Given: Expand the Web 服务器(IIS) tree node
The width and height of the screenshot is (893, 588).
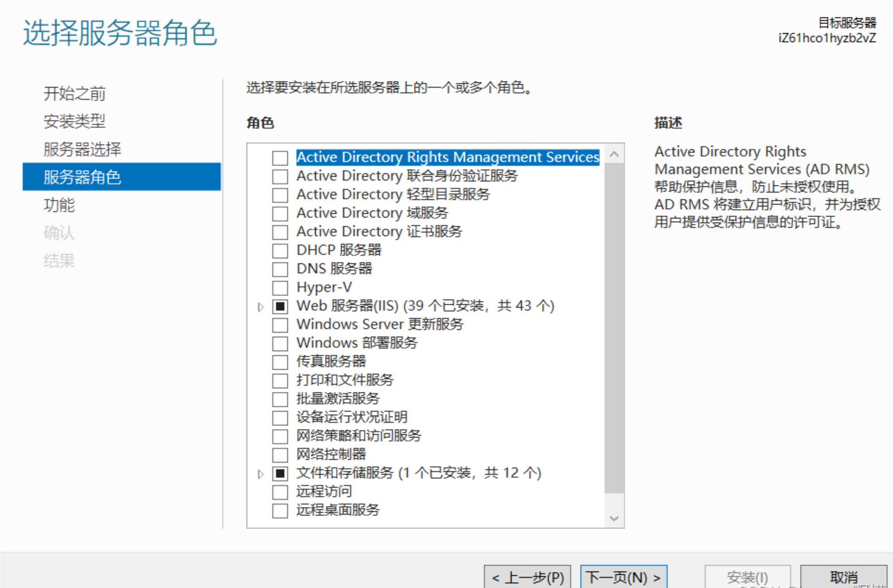Looking at the screenshot, I should [x=260, y=307].
